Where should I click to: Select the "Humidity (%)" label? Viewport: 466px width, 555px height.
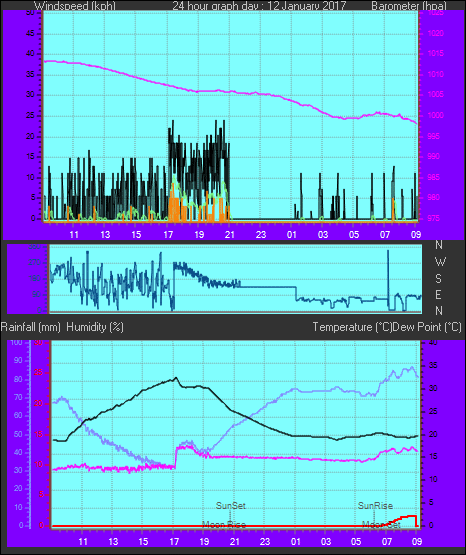click(95, 327)
